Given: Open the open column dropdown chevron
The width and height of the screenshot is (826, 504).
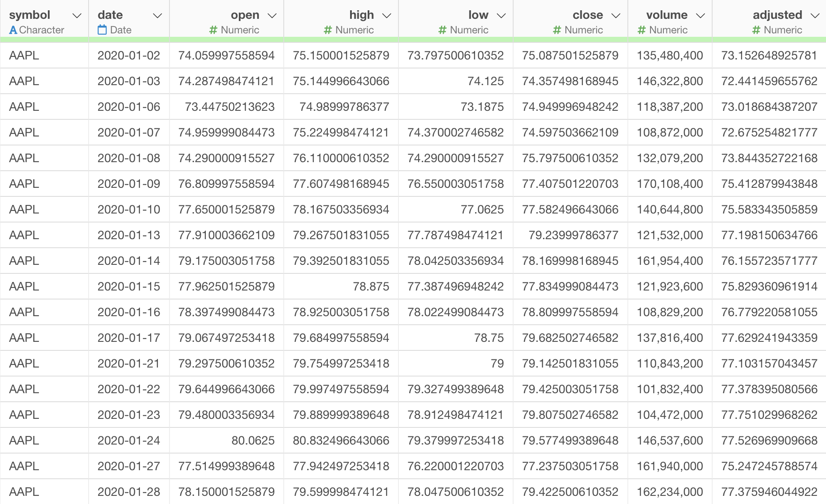Looking at the screenshot, I should coord(272,16).
